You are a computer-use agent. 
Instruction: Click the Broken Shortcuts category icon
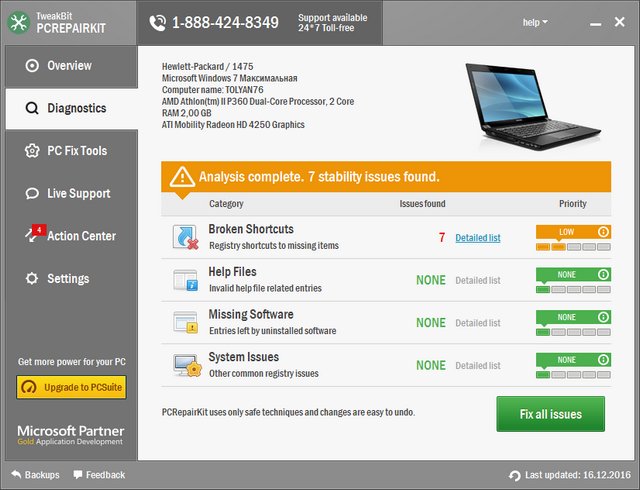click(187, 238)
